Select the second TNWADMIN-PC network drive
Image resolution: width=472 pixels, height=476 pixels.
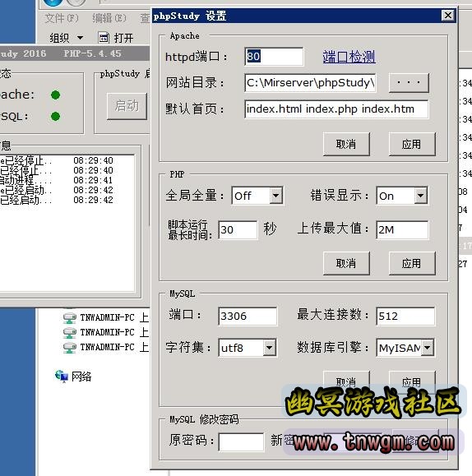[106, 332]
